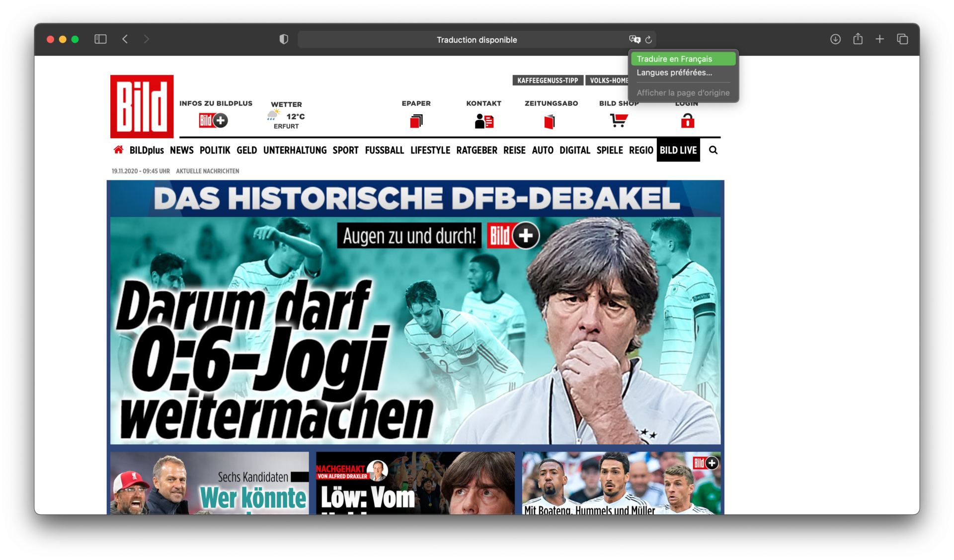The image size is (954, 560).
Task: Open the GELD section
Action: 247,150
